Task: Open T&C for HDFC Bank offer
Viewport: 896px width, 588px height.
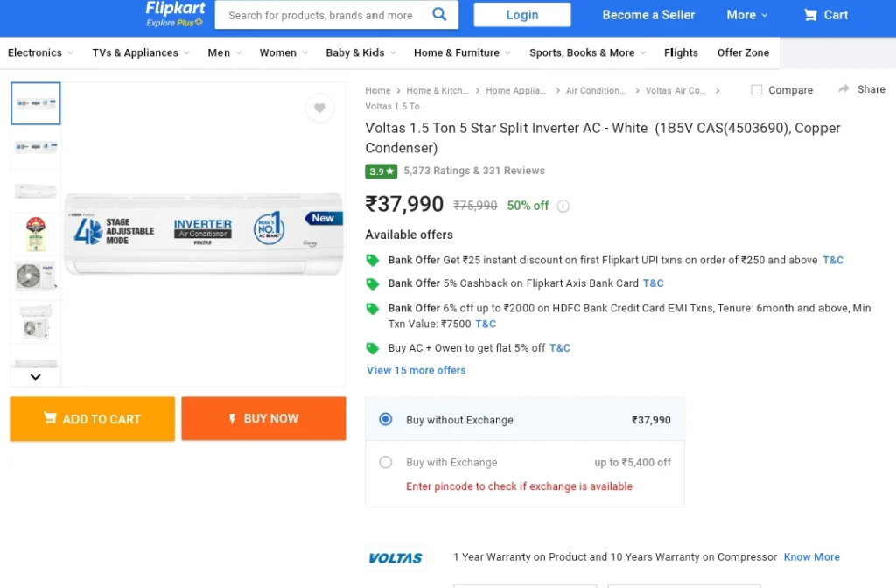Action: coord(486,324)
